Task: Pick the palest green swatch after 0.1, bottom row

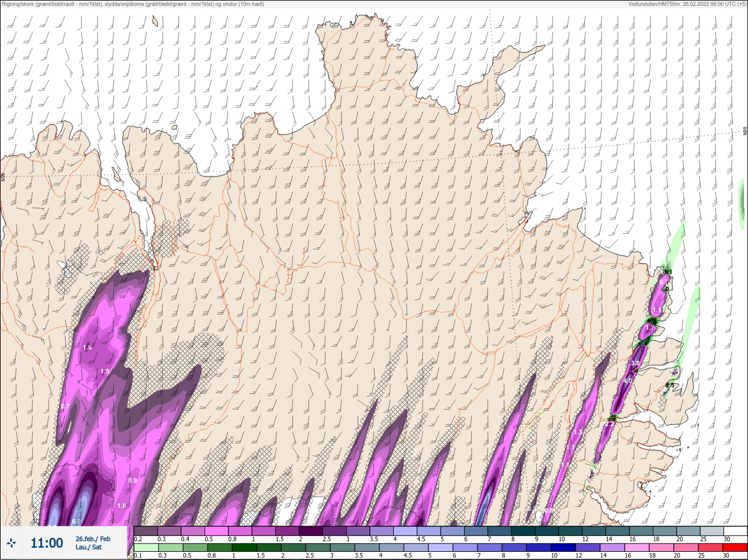Action: 146,548
